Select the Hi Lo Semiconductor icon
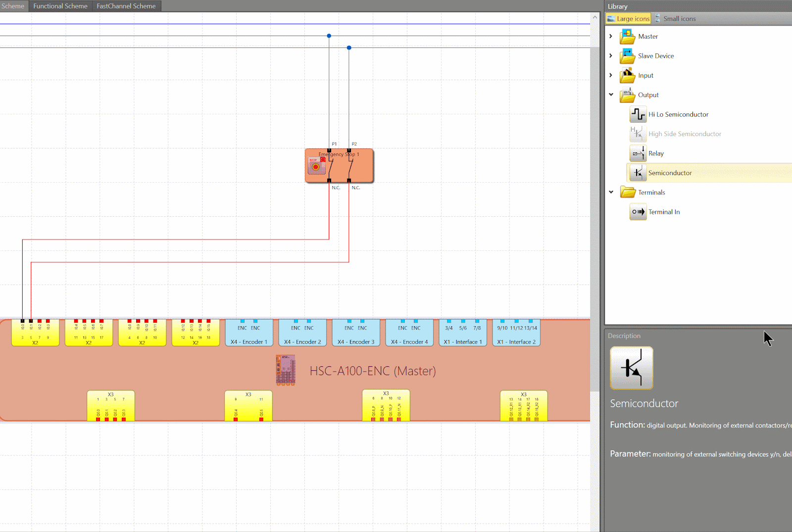 [638, 114]
